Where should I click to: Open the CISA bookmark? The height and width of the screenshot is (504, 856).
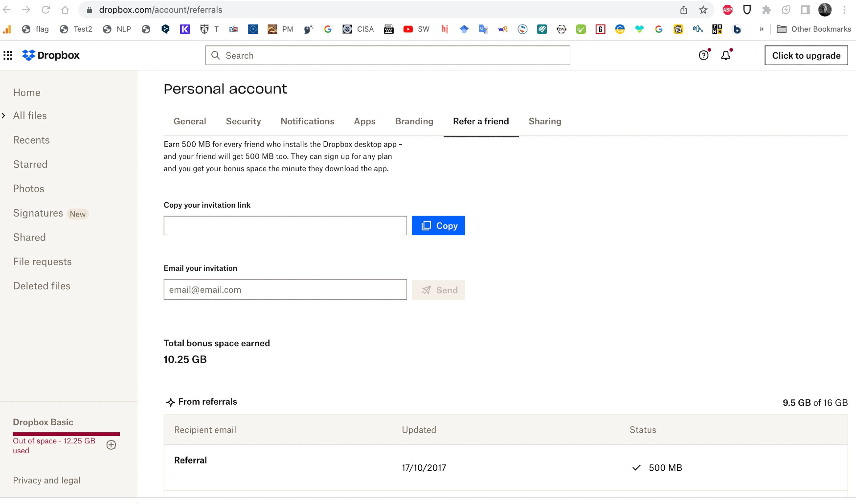(x=358, y=29)
